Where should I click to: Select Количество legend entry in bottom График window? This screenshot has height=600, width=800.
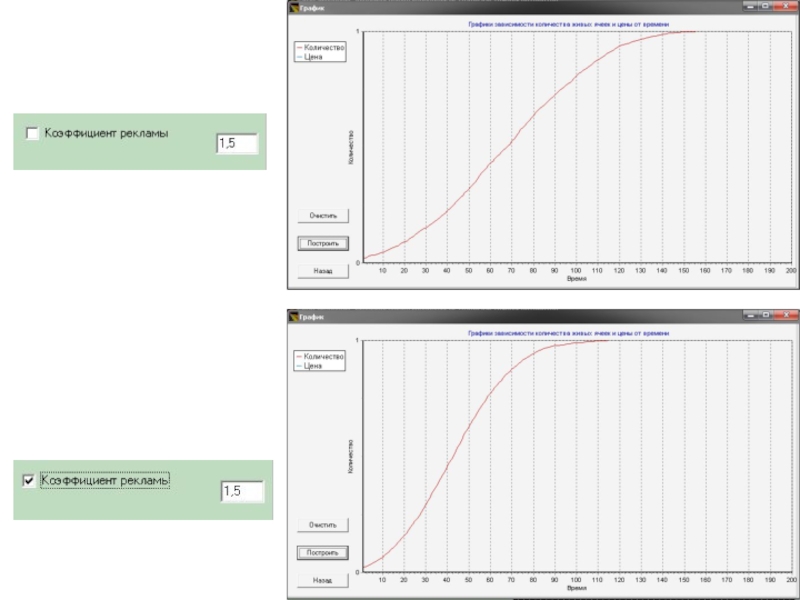320,357
